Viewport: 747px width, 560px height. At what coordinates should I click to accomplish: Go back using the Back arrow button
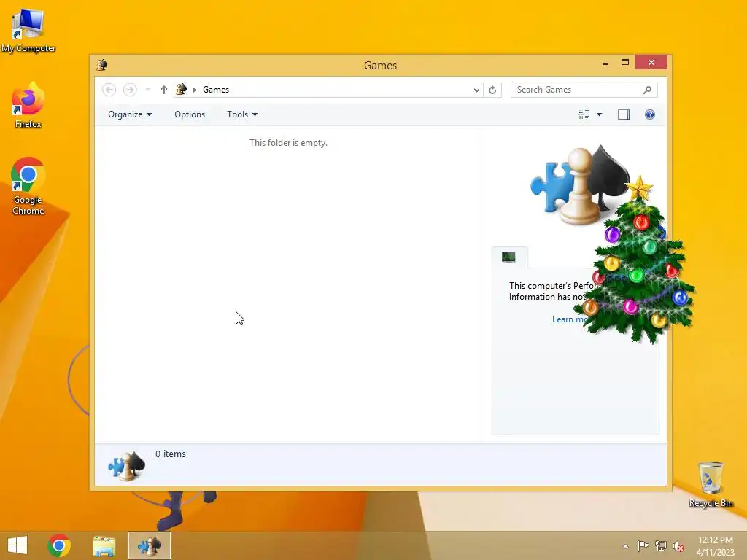109,90
